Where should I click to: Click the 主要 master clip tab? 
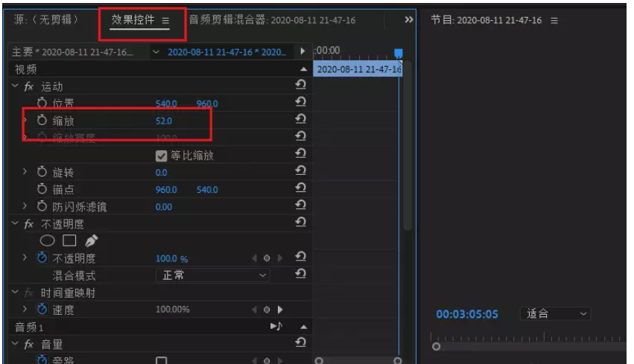pyautogui.click(x=72, y=52)
